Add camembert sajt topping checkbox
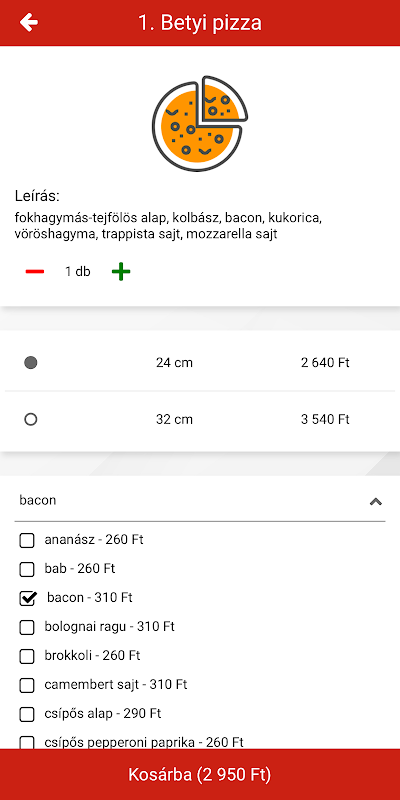 click(27, 686)
